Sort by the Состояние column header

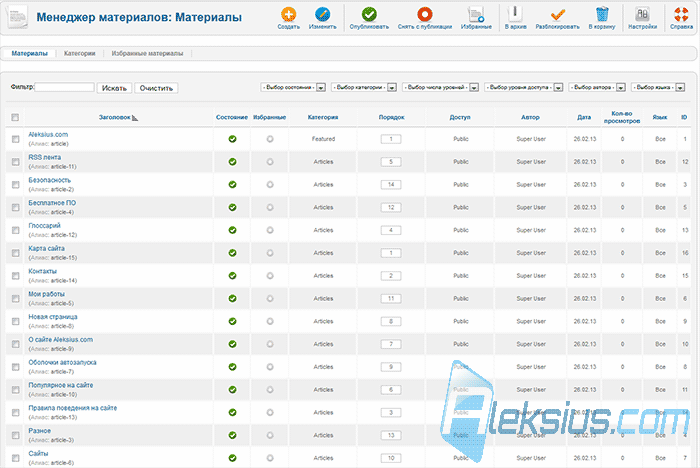232,117
